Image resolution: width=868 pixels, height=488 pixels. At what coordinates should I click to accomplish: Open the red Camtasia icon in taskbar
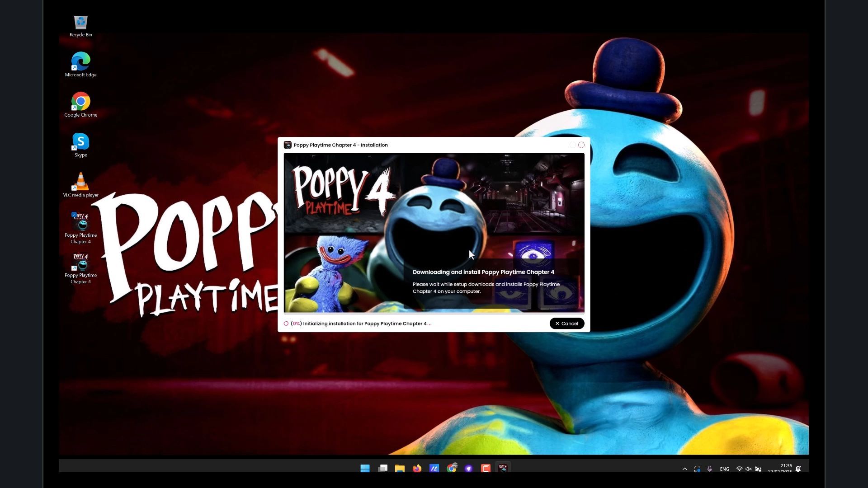coord(486,468)
